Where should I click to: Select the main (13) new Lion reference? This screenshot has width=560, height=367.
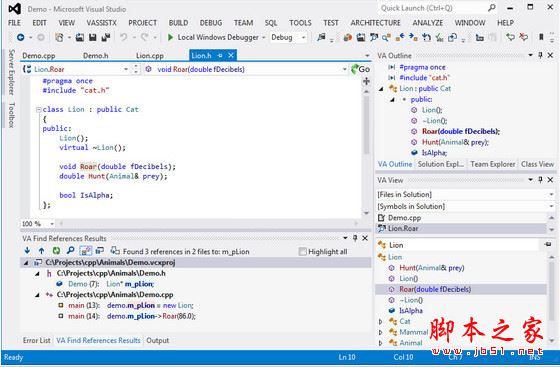pos(131,306)
